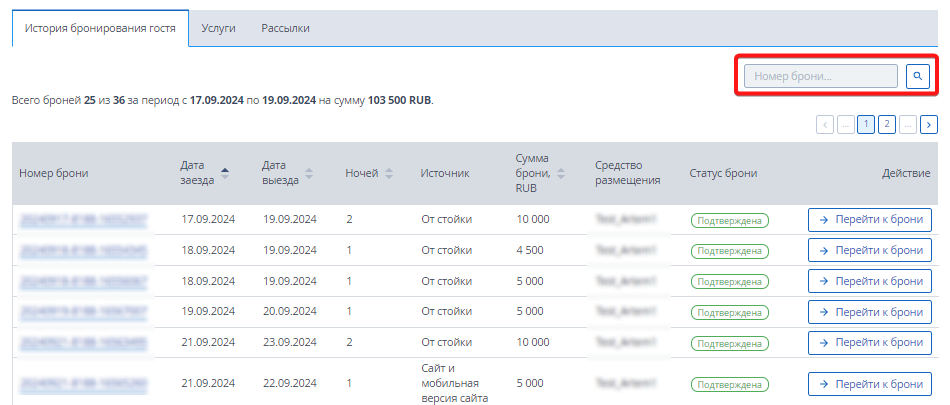Screen dimensions: 950x405
Task: Click the next page arrow
Action: point(929,124)
